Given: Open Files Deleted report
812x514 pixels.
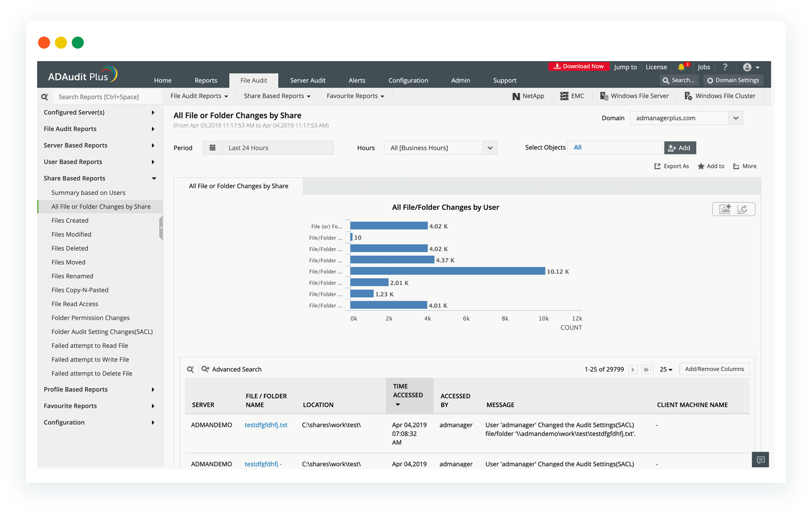Looking at the screenshot, I should tap(70, 248).
